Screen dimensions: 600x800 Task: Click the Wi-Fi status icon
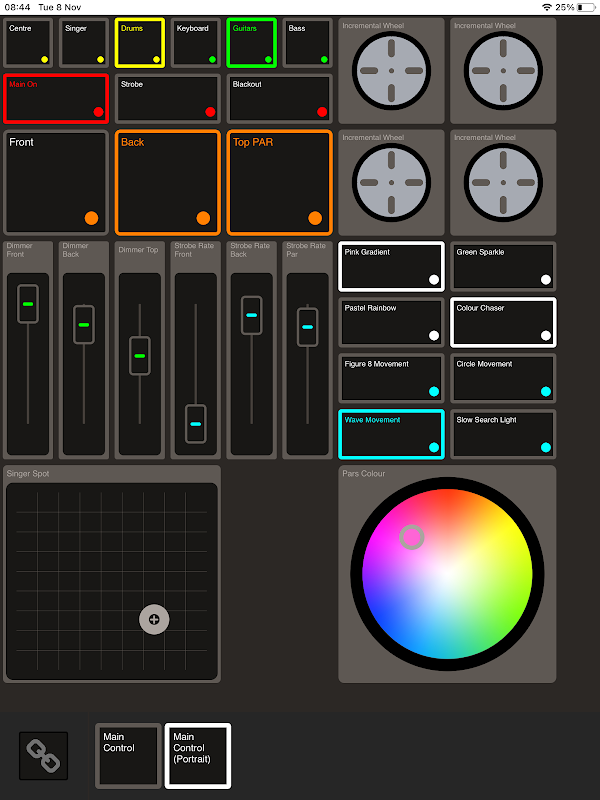[546, 7]
